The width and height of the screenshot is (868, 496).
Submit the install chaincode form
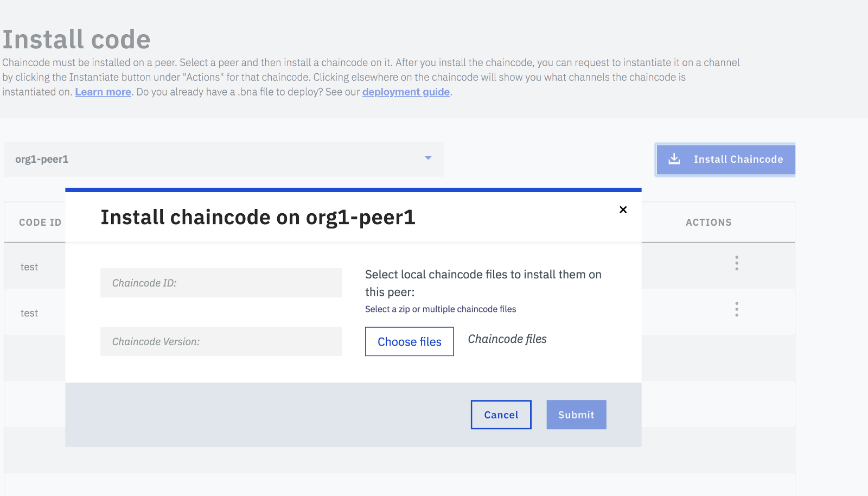(x=576, y=415)
